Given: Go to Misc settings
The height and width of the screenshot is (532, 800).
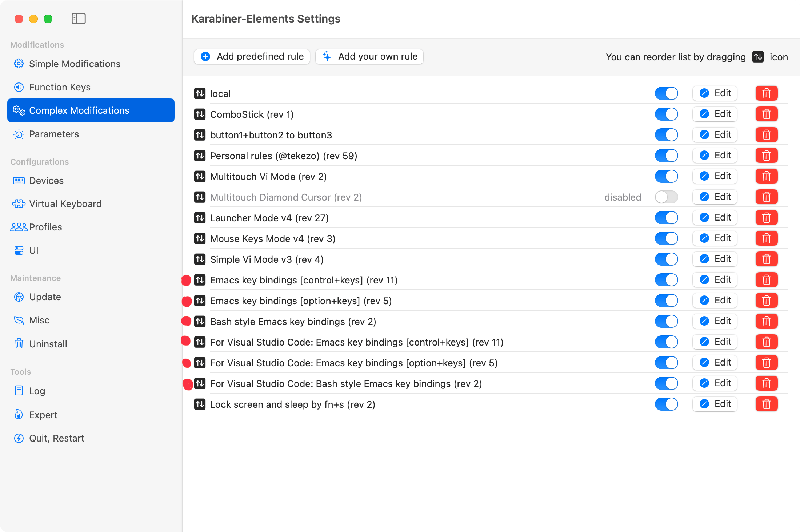Looking at the screenshot, I should [x=91, y=320].
